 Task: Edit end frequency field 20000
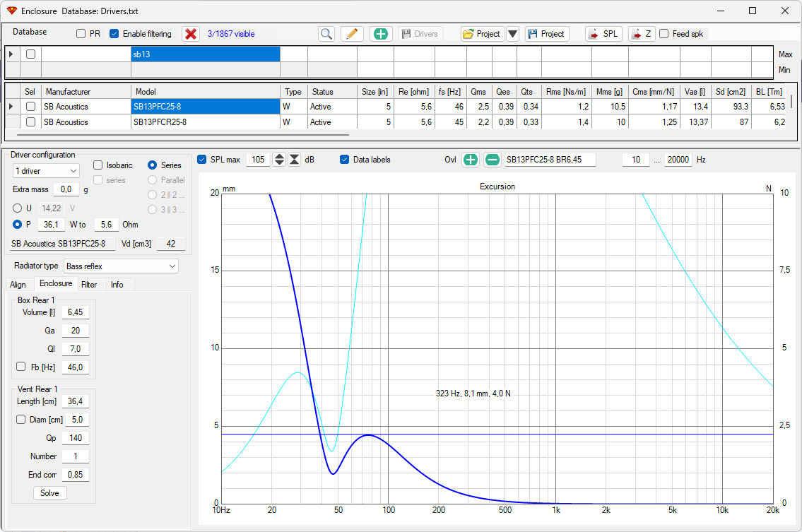click(678, 160)
